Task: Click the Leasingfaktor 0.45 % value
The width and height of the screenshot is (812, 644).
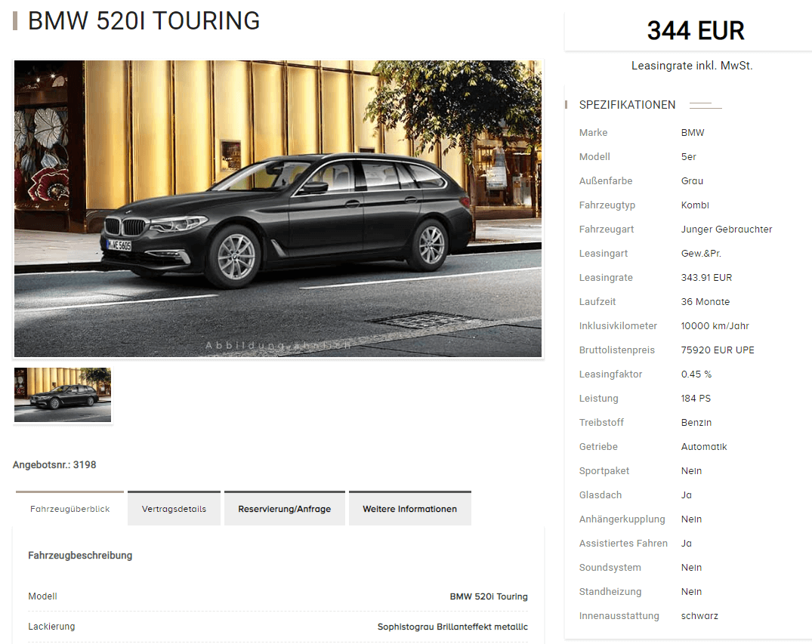Action: [x=696, y=374]
